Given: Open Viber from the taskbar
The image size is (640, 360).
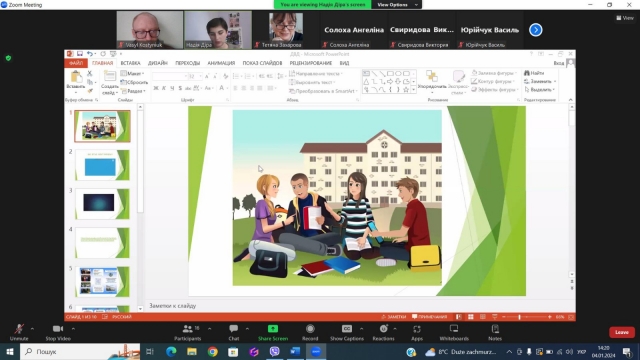Looking at the screenshot, I should pos(274,351).
